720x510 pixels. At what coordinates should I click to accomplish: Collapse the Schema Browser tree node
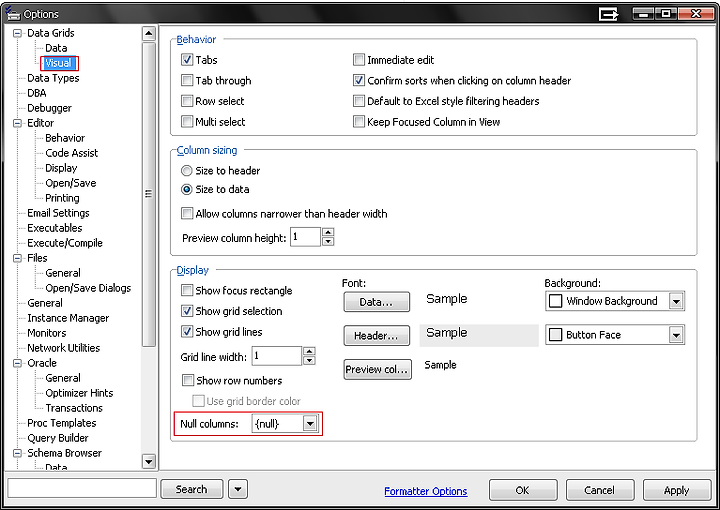[x=17, y=453]
